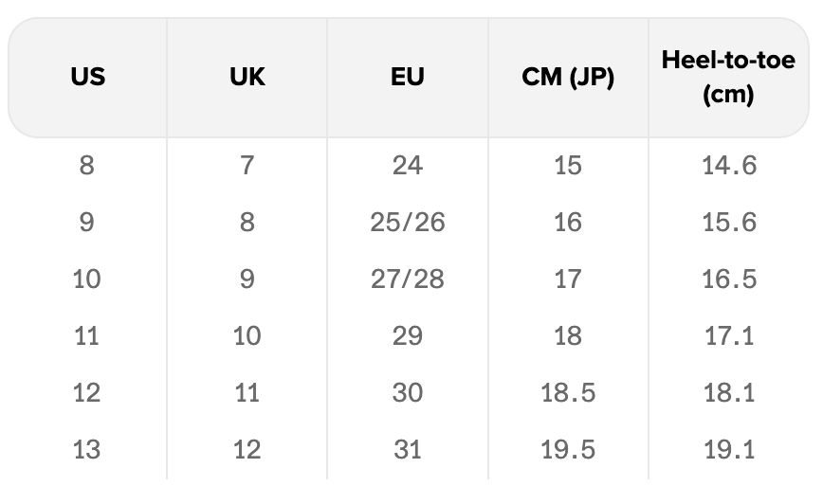The image size is (823, 504).
Task: Click heel-to-toe value 17.1
Action: [x=728, y=335]
